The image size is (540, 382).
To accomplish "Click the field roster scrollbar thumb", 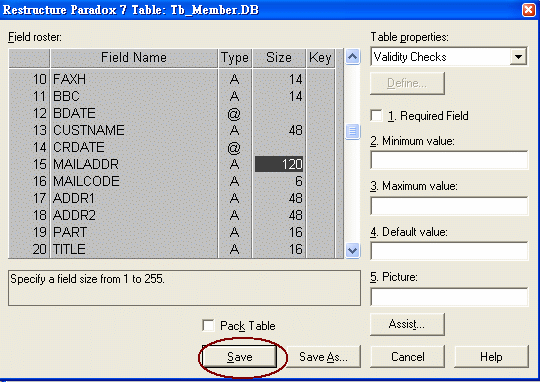I will coord(352,131).
